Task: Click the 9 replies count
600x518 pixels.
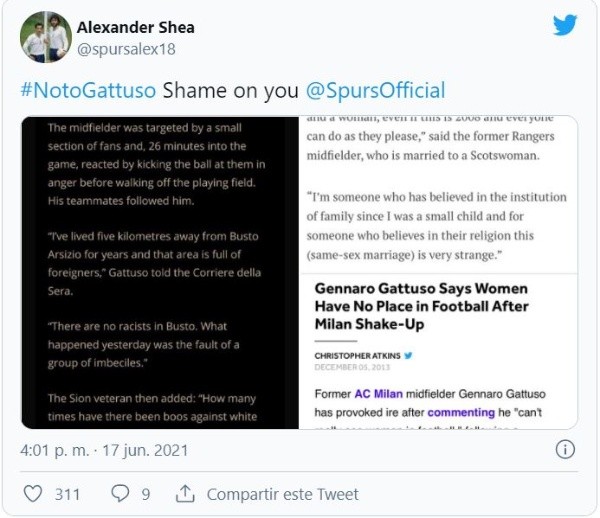Action: 146,494
